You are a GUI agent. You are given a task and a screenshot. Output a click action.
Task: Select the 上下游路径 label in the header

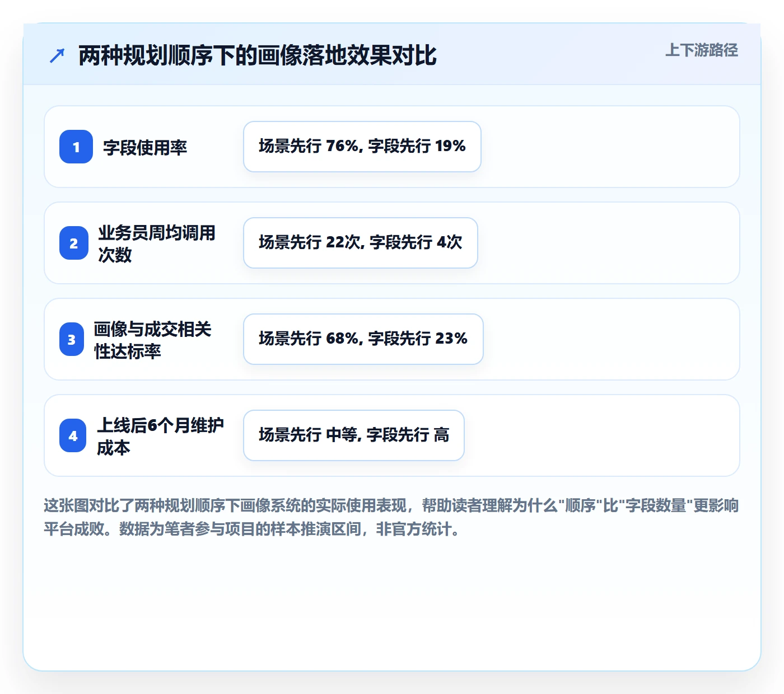point(702,50)
